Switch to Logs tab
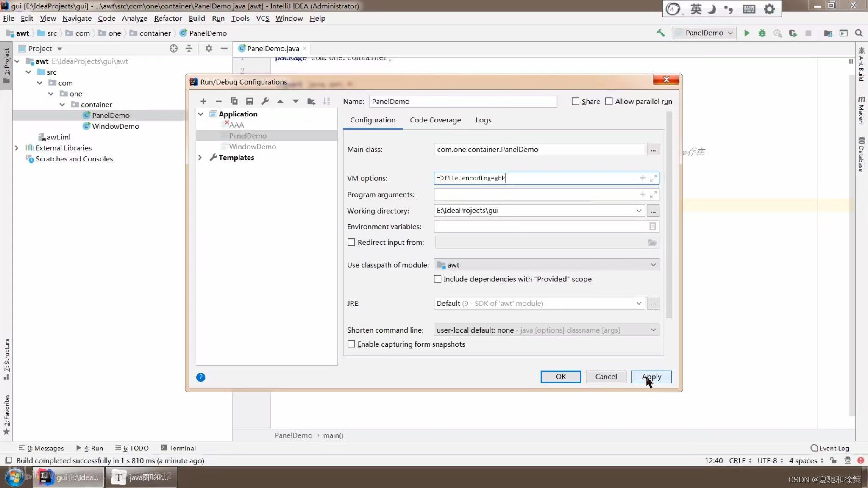 pyautogui.click(x=483, y=120)
